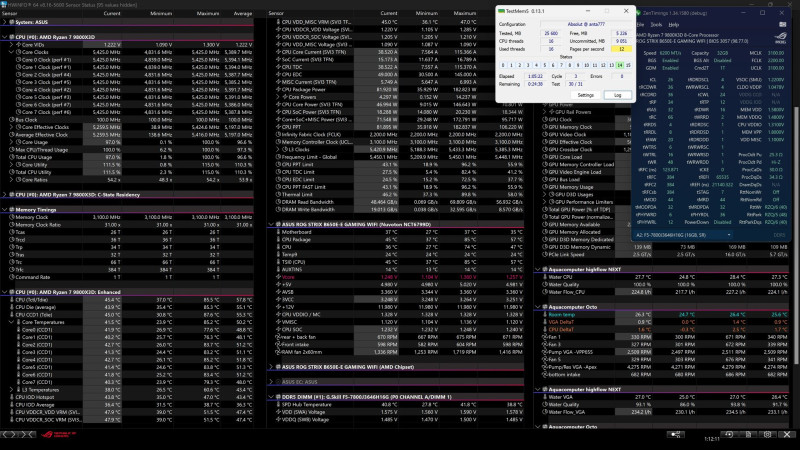Image resolution: width=800 pixels, height=450 pixels.
Task: Expand the C-State Residency group
Action: point(5,195)
